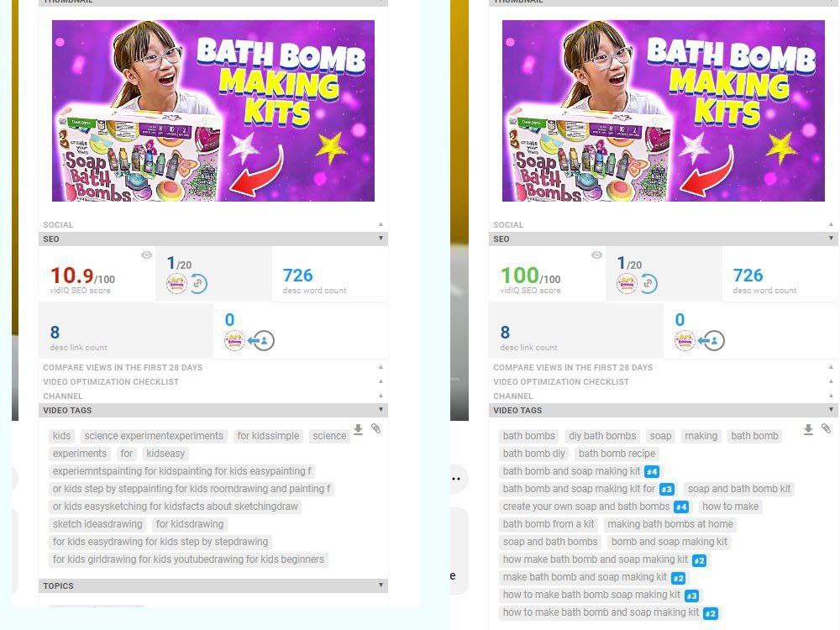This screenshot has width=840, height=630.
Task: Click the 'bath bomb recipe' tag
Action: tap(617, 454)
